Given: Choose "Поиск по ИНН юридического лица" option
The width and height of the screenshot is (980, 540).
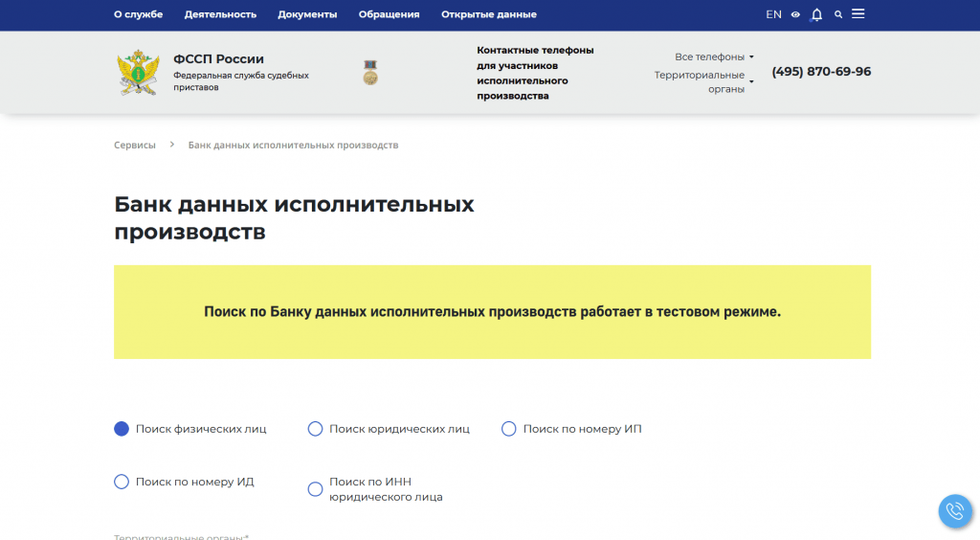Looking at the screenshot, I should tap(315, 489).
